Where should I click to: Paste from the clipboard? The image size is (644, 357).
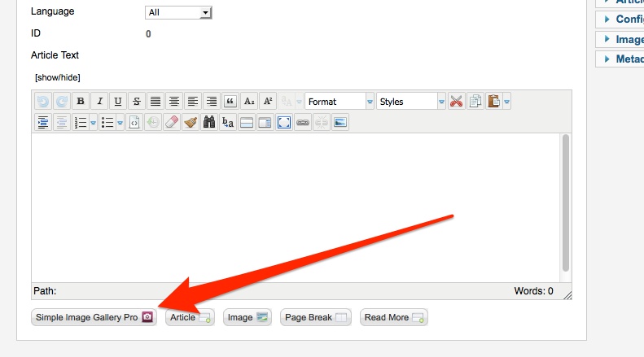coord(493,102)
